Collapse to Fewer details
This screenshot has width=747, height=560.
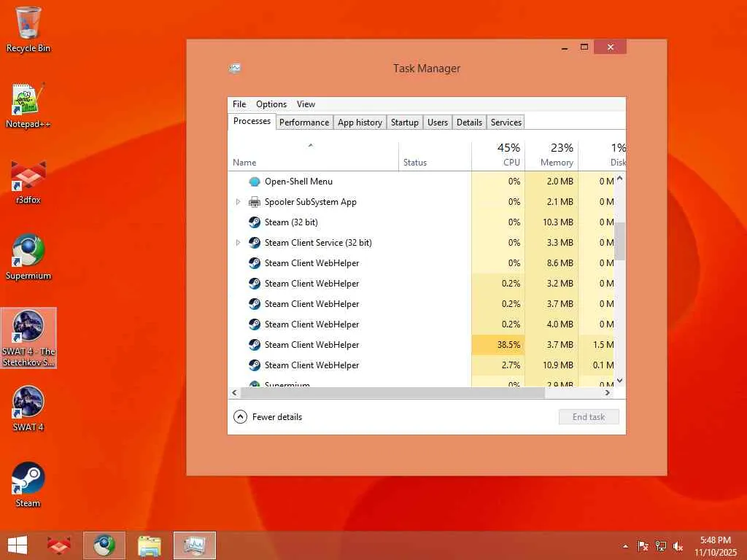coord(268,417)
